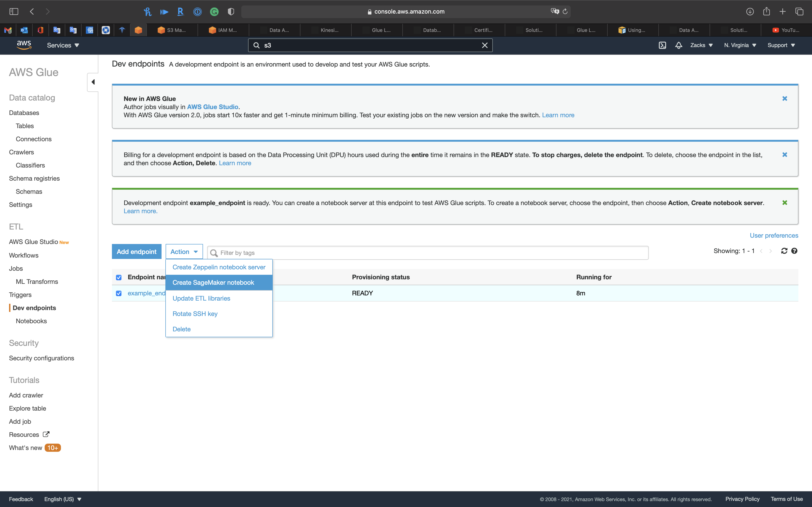Open the notifications bell
This screenshot has height=507, width=812.
tap(679, 45)
